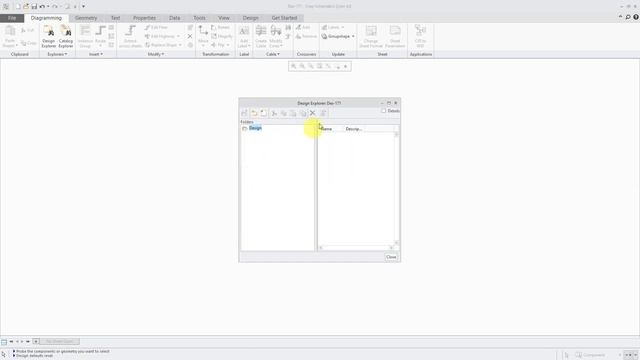The height and width of the screenshot is (360, 640).
Task: Click the Redo icon in quick access toolbar
Action: (x=55, y=7)
